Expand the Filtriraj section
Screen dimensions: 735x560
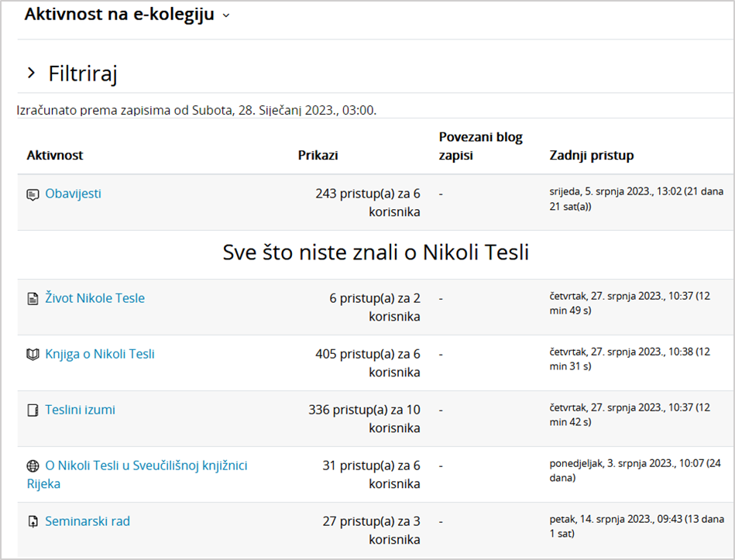32,74
